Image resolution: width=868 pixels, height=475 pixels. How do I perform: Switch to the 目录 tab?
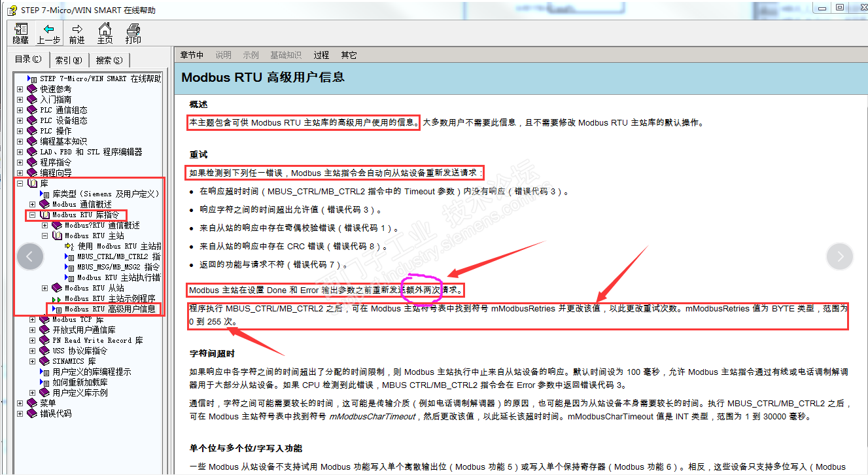click(x=28, y=60)
